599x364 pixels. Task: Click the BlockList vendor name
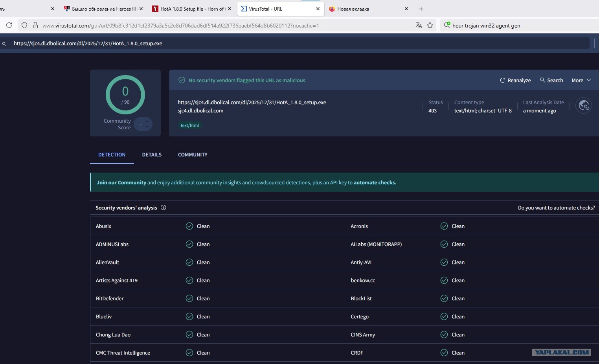(361, 298)
